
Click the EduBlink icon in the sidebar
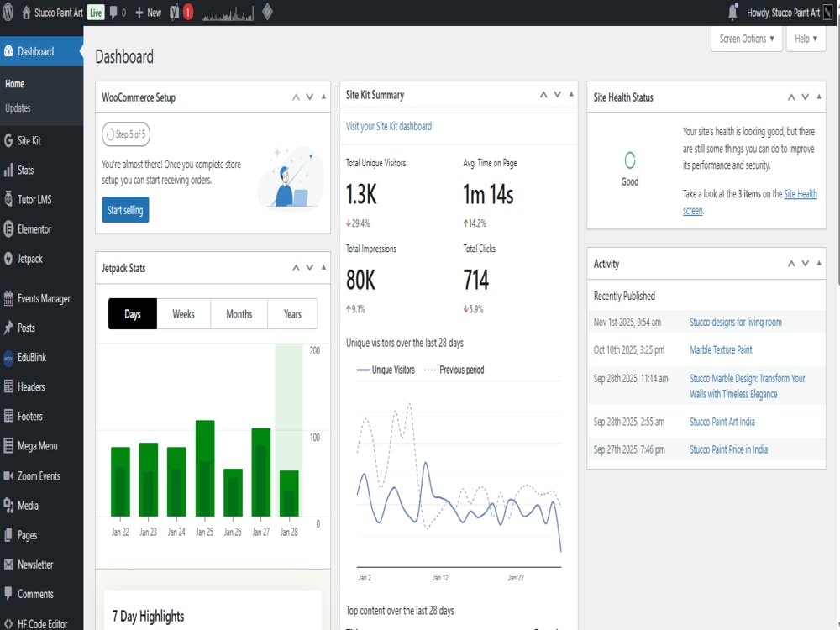pos(8,358)
